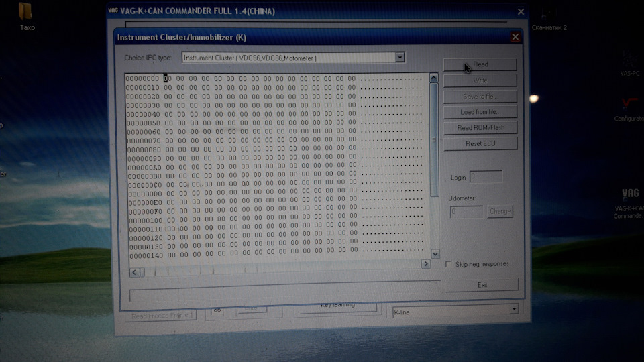Click the address 00000010 row label

point(142,87)
